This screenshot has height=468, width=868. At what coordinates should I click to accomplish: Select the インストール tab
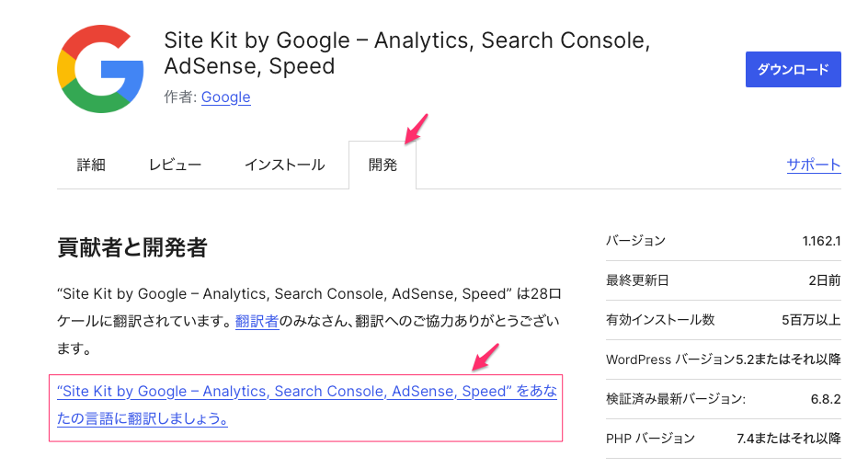click(284, 166)
